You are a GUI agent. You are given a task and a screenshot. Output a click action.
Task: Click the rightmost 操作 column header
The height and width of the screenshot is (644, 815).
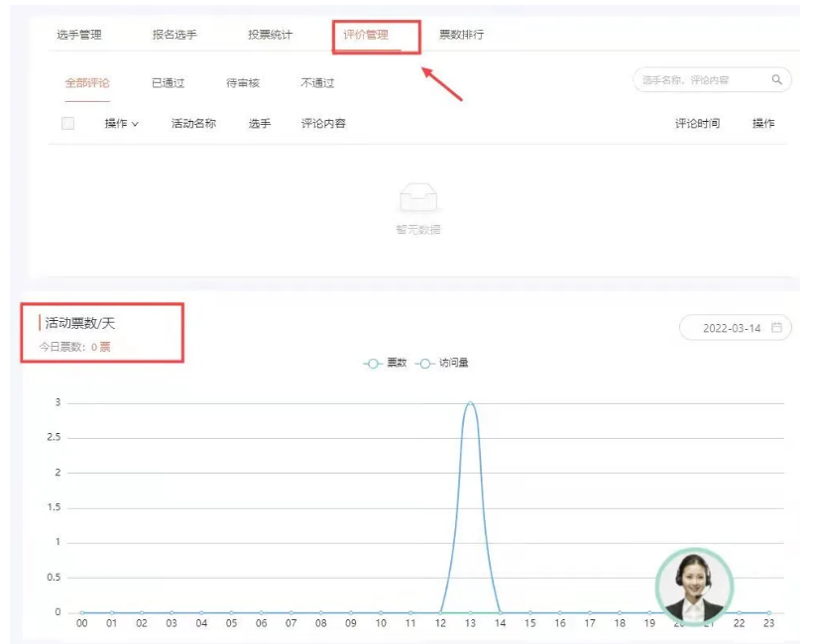point(763,124)
